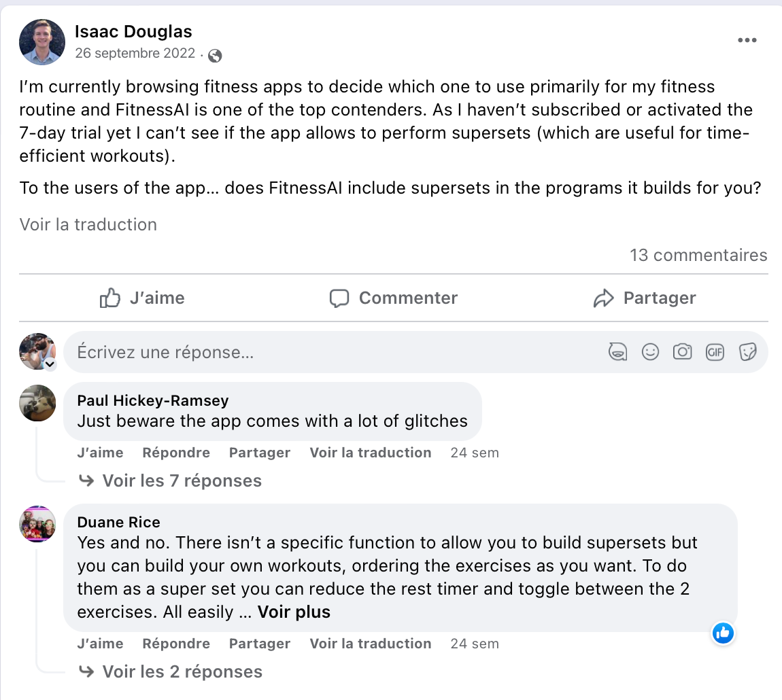Open the commenter identity dropdown on avatar
The width and height of the screenshot is (782, 700).
pos(50,364)
